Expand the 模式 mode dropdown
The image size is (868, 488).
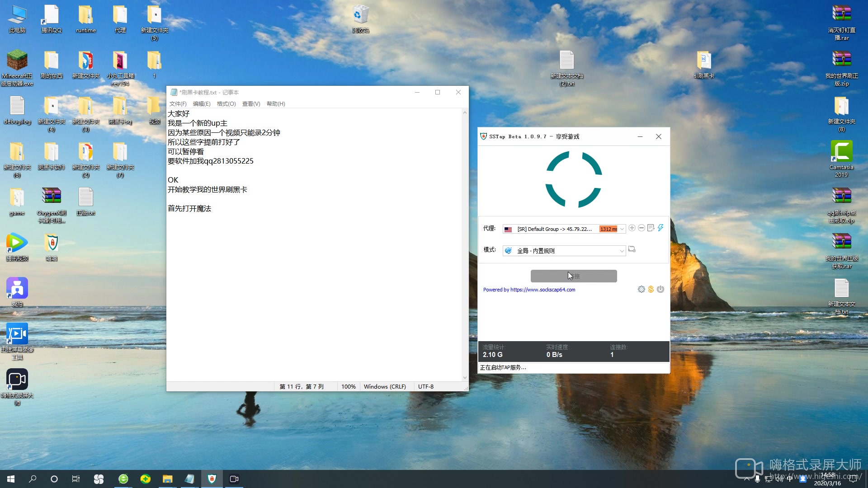click(x=622, y=251)
